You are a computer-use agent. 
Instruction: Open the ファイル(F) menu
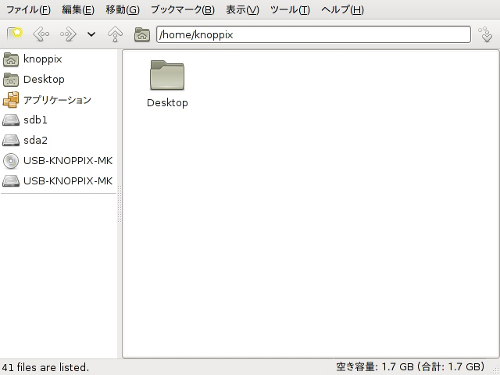[x=29, y=10]
